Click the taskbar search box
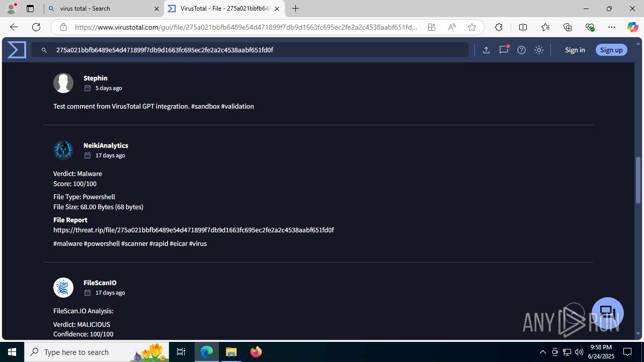 click(97, 352)
